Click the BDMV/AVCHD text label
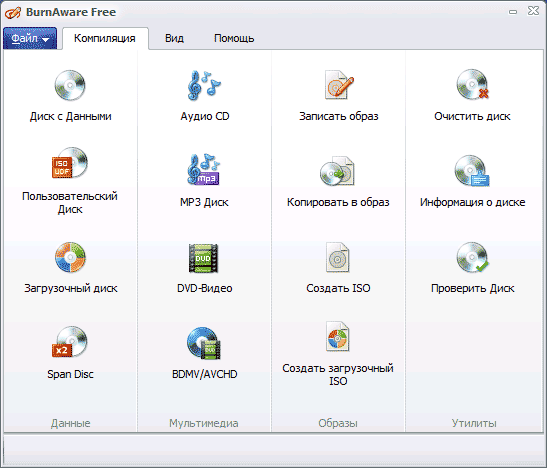The width and height of the screenshot is (547, 468). pos(205,374)
